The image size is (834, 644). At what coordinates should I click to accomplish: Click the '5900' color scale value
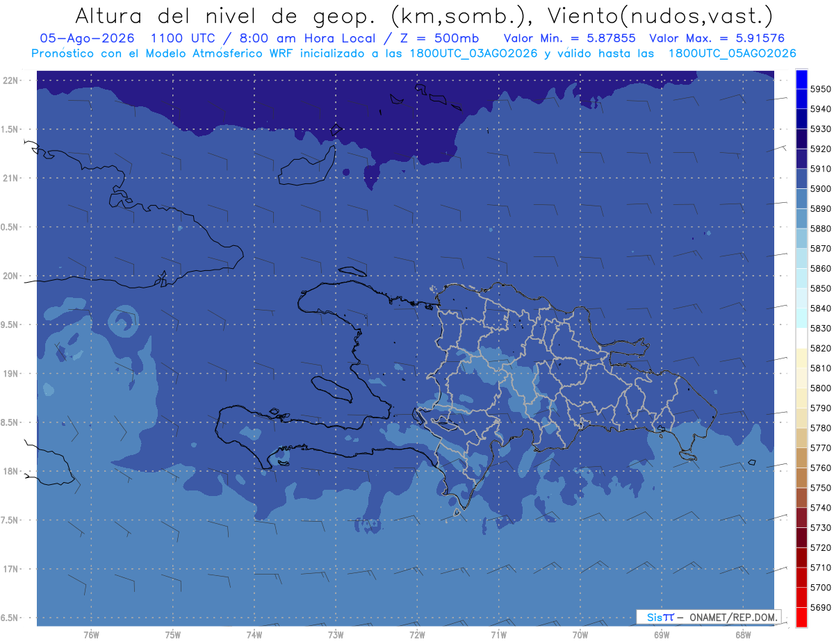pos(820,188)
